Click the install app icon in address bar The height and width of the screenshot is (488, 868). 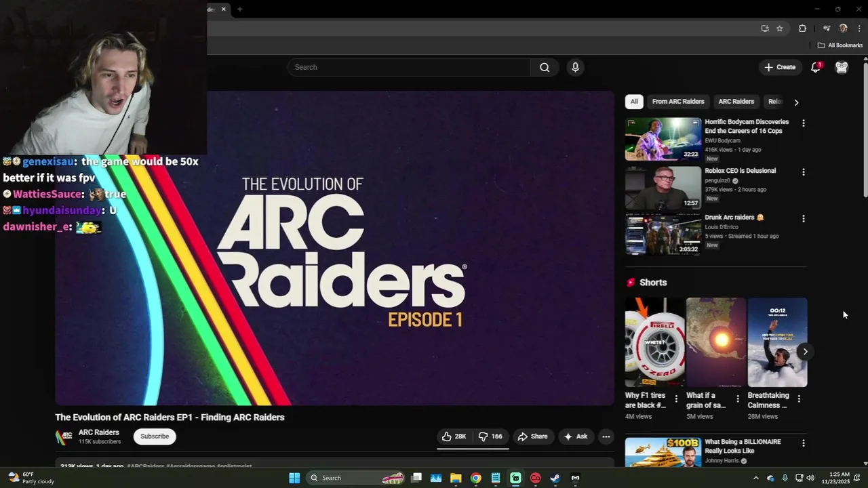pos(765,28)
